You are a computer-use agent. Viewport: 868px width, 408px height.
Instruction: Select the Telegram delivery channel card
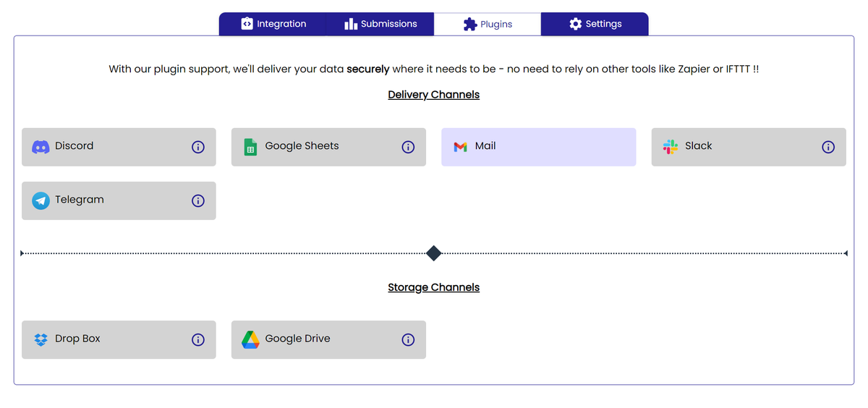[x=119, y=200]
